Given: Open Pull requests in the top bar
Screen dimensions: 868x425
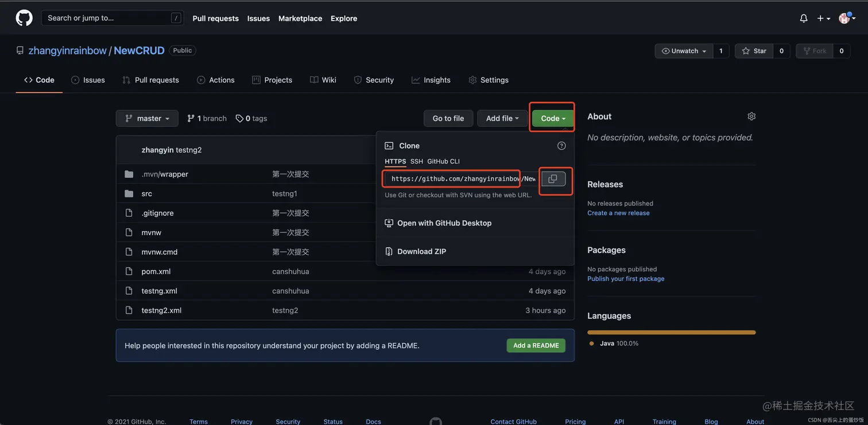Looking at the screenshot, I should pos(215,18).
